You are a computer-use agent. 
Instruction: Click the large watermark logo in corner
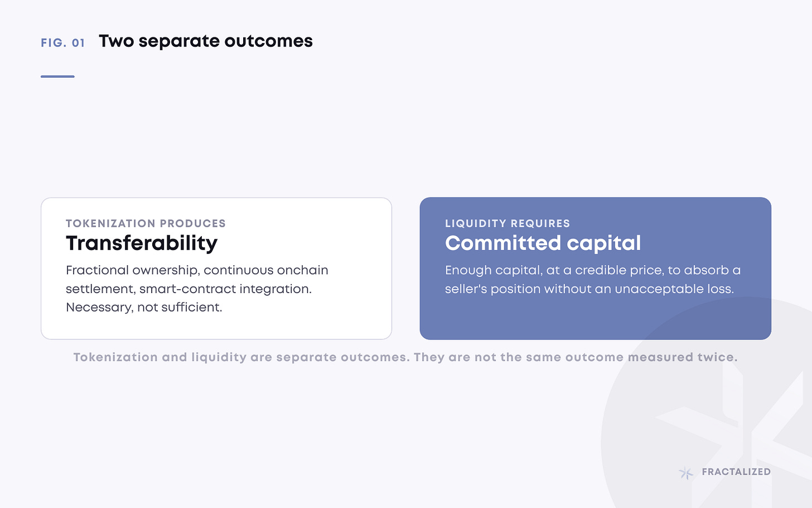(x=707, y=402)
